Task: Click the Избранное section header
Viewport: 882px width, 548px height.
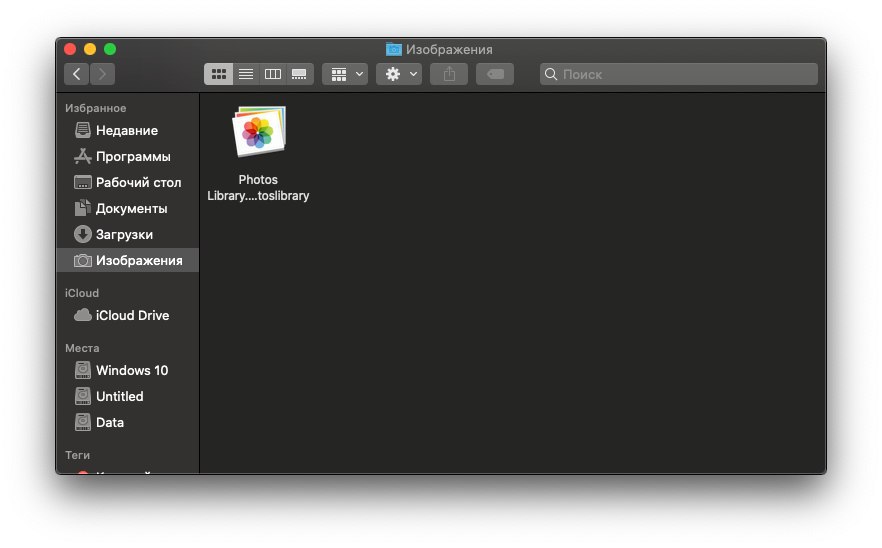Action: pos(96,108)
